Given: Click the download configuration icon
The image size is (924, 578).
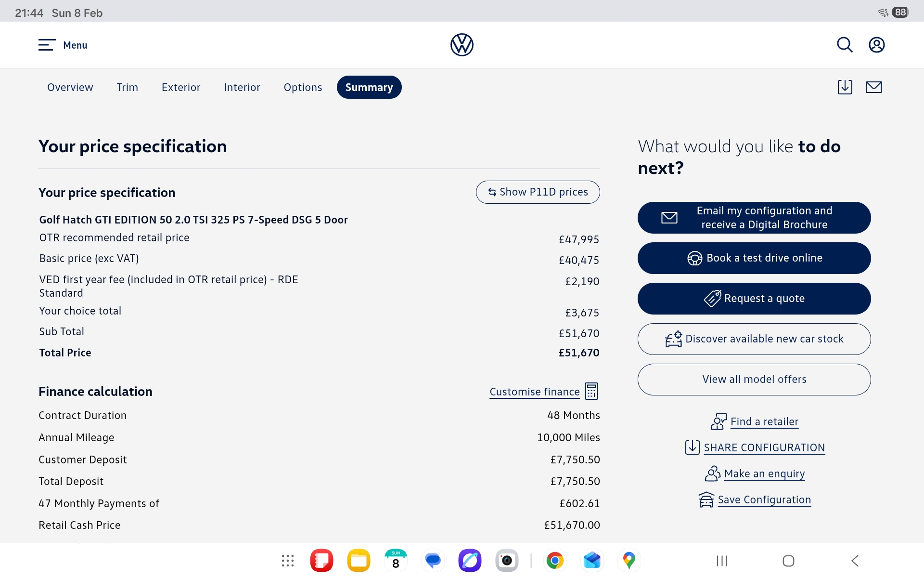Looking at the screenshot, I should coord(845,87).
